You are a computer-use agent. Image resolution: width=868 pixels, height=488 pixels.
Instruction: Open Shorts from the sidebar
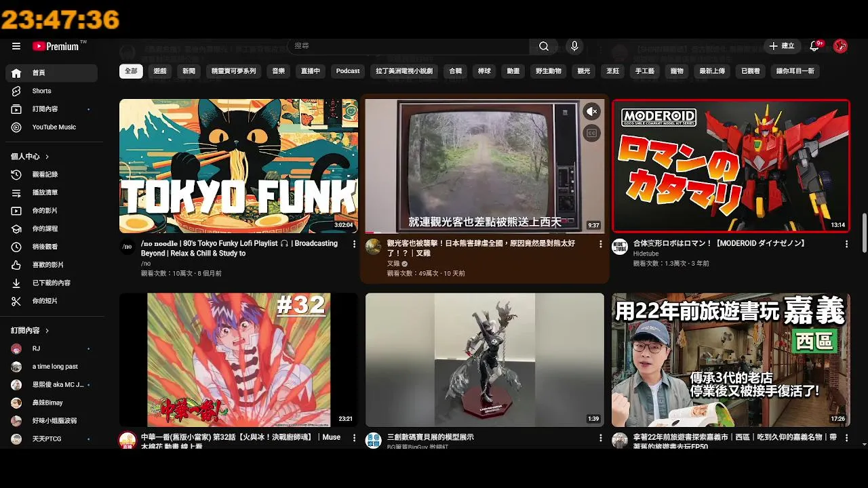click(x=52, y=91)
